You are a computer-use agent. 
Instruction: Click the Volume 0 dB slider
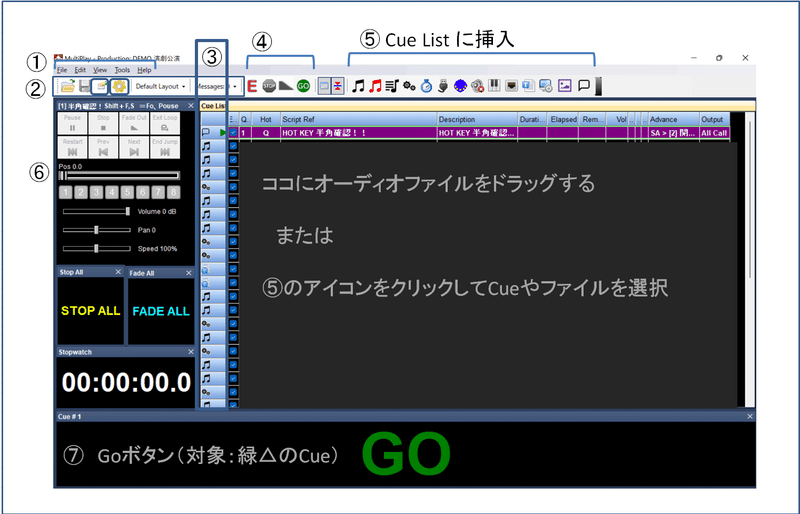(x=96, y=211)
